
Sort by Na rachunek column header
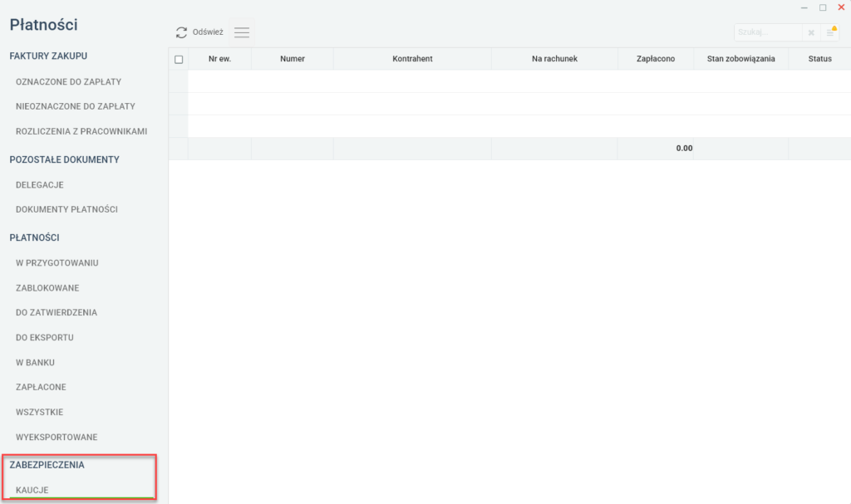click(554, 59)
